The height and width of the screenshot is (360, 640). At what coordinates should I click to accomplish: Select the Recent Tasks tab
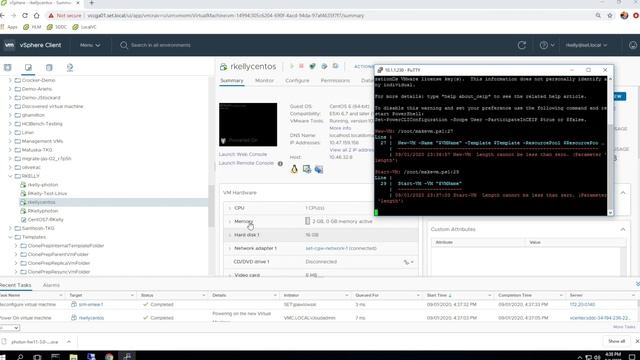pyautogui.click(x=16, y=285)
